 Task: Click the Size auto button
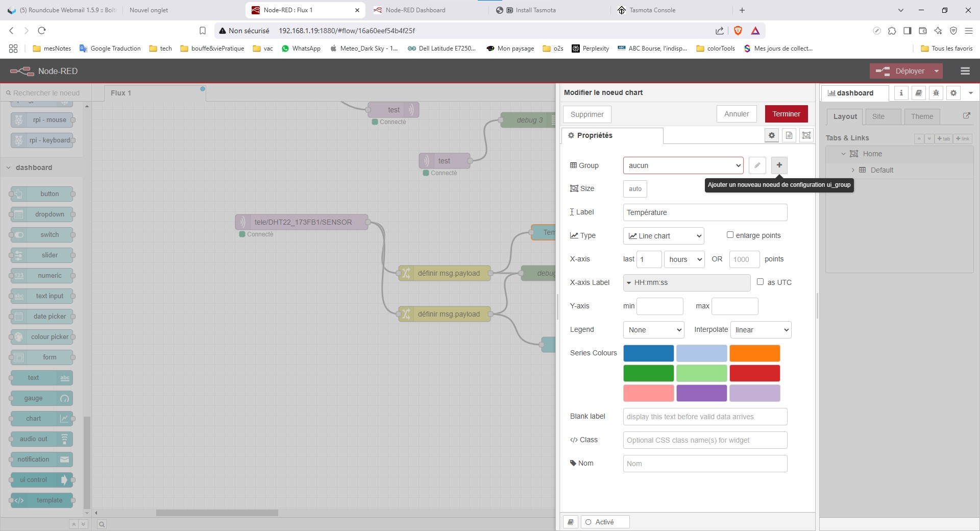point(635,189)
